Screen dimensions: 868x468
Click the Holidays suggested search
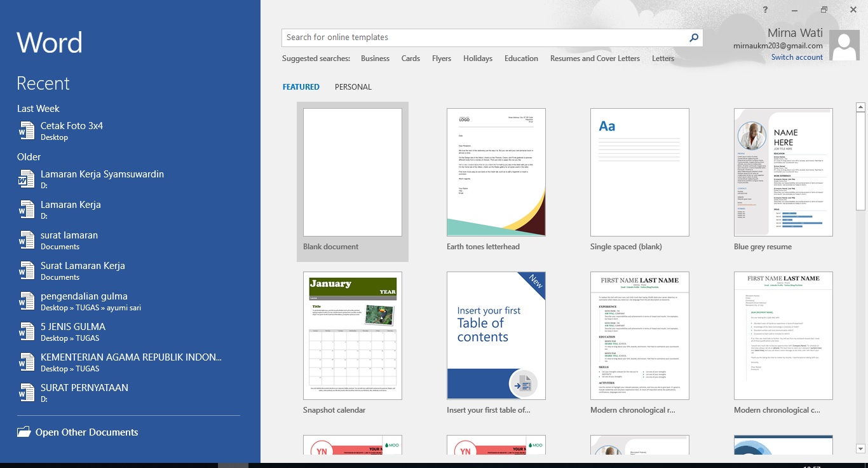[x=478, y=59]
